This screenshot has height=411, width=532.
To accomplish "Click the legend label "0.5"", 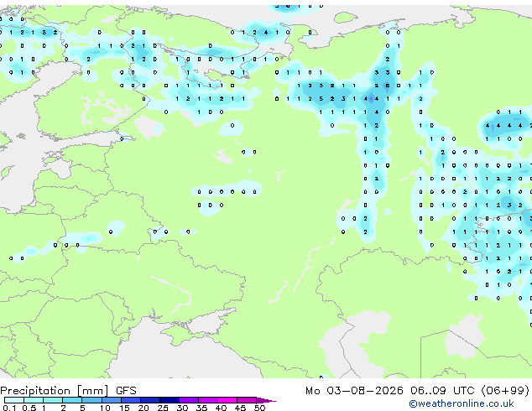I will pyautogui.click(x=29, y=408).
